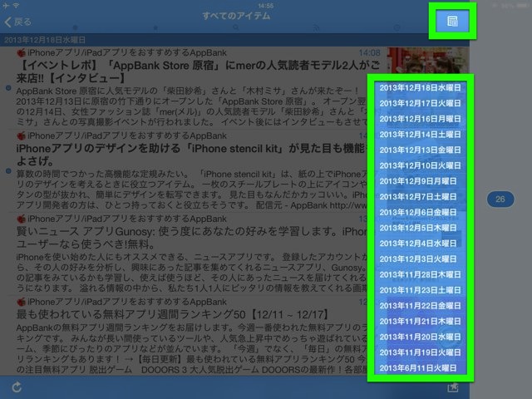Select the 26 unread count badge
The width and height of the screenshot is (532, 399).
500,199
